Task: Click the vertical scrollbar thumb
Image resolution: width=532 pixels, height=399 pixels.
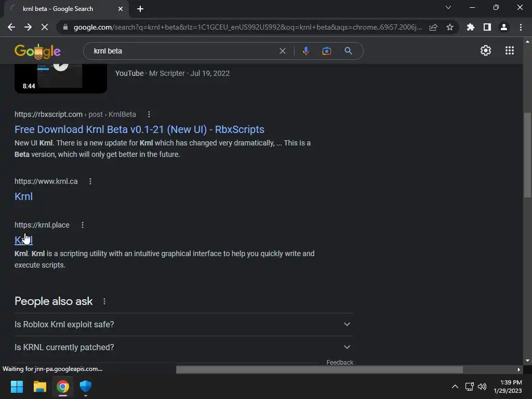Action: (527, 155)
